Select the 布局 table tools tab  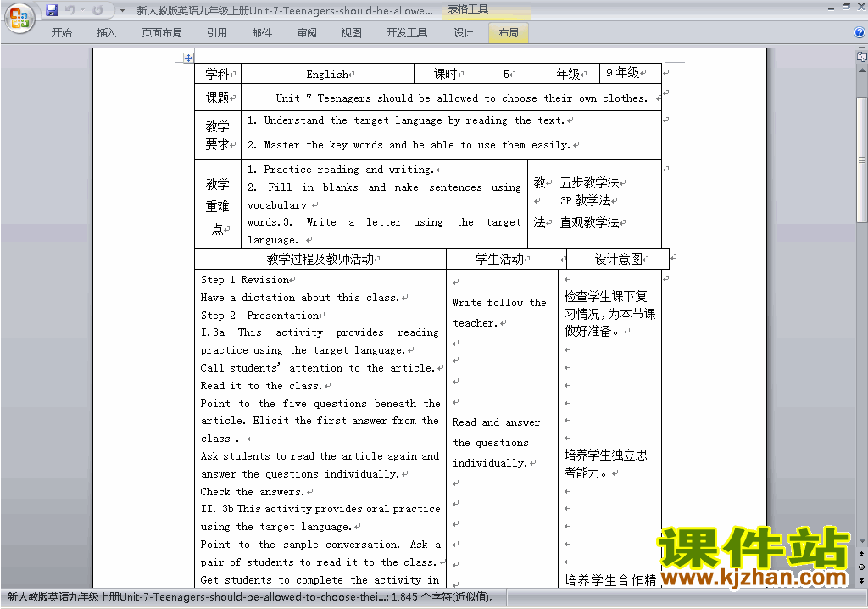pos(509,33)
